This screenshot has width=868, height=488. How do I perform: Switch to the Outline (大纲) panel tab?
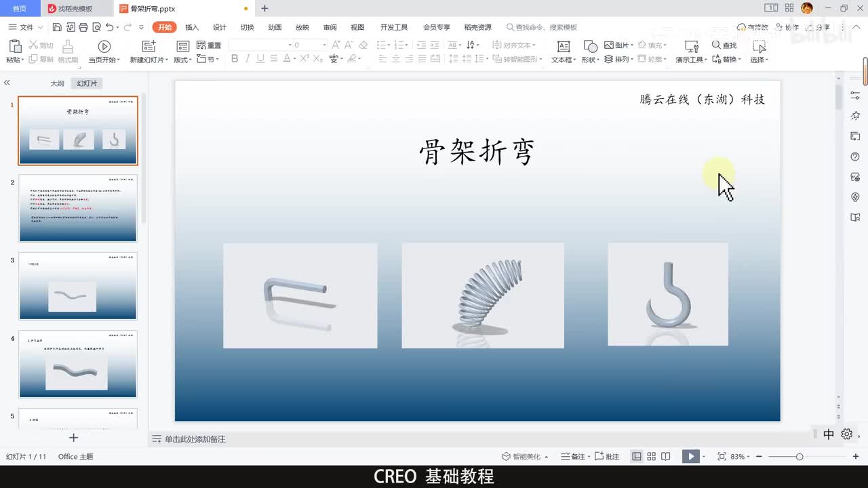tap(57, 83)
